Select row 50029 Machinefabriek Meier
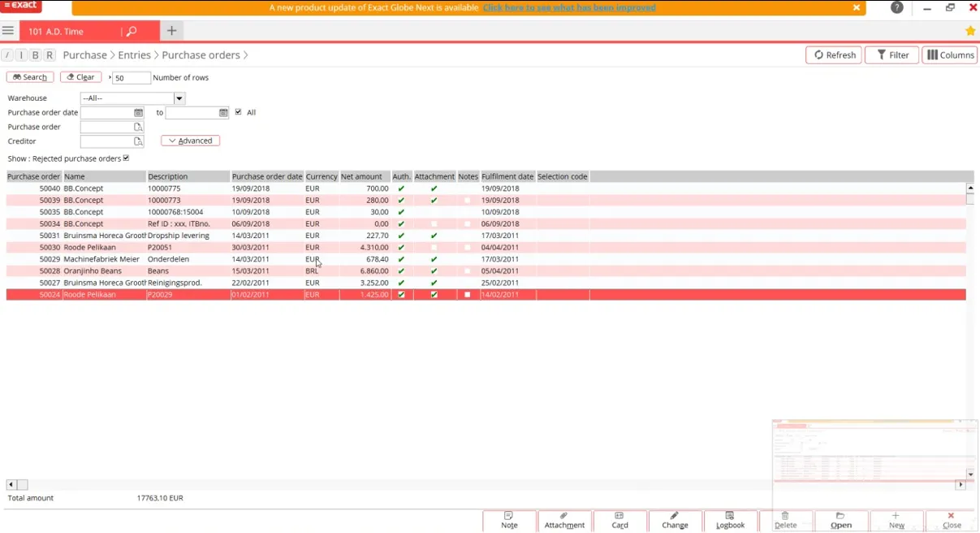Viewport: 980px width, 533px height. pyautogui.click(x=486, y=259)
